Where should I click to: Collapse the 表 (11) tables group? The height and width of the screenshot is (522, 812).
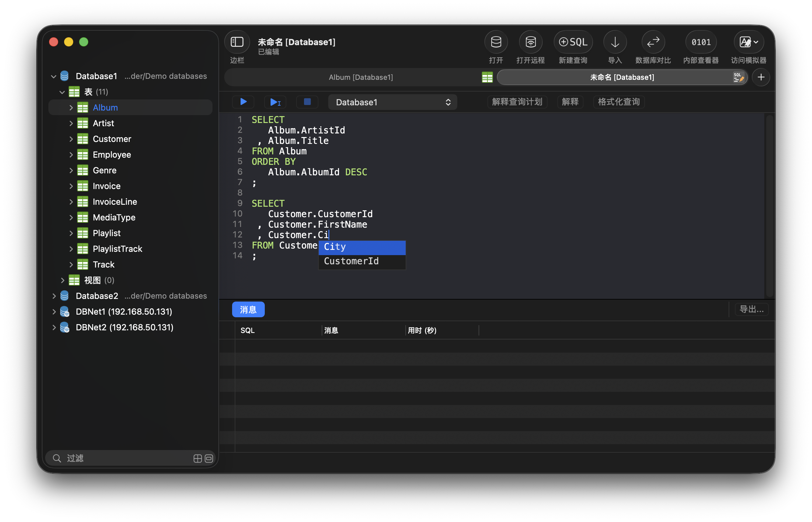[x=62, y=92]
